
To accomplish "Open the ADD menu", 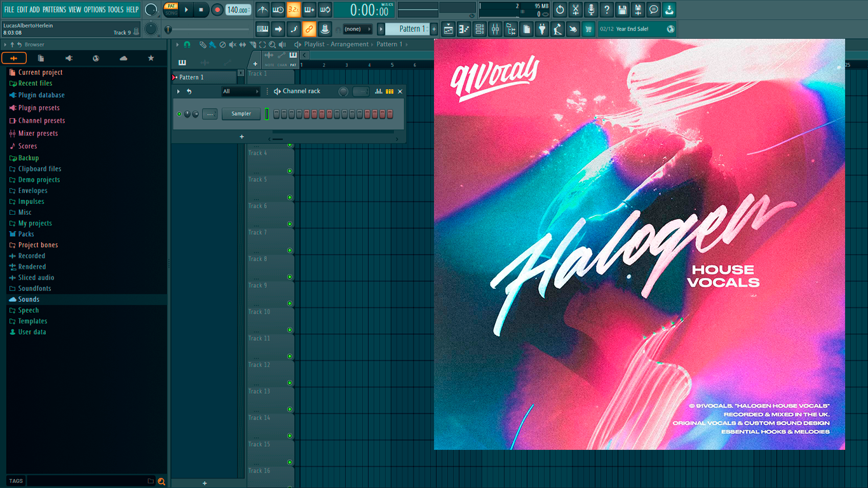I will (x=35, y=10).
